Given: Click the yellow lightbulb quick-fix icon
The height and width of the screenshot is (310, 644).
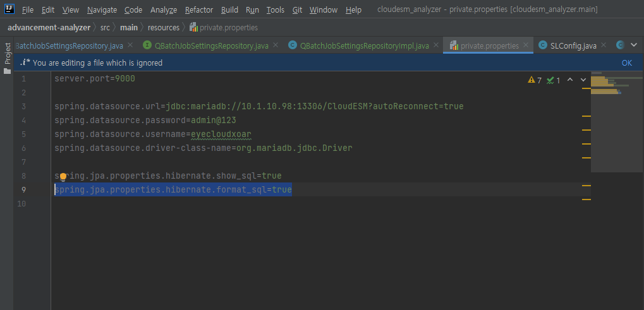Looking at the screenshot, I should (63, 177).
